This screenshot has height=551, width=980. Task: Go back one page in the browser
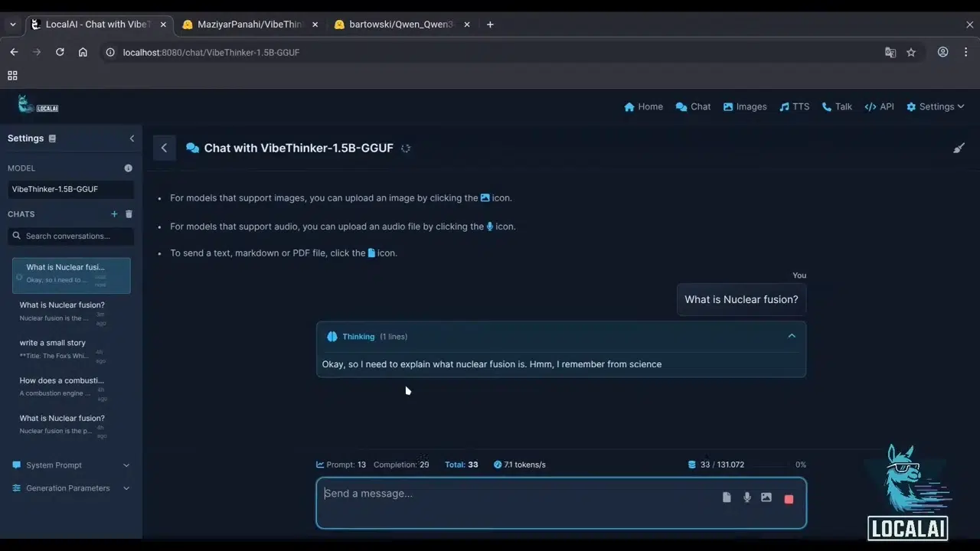(x=14, y=52)
